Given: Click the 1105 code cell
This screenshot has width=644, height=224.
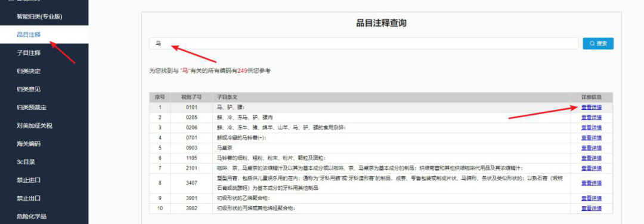Looking at the screenshot, I should 191,158.
